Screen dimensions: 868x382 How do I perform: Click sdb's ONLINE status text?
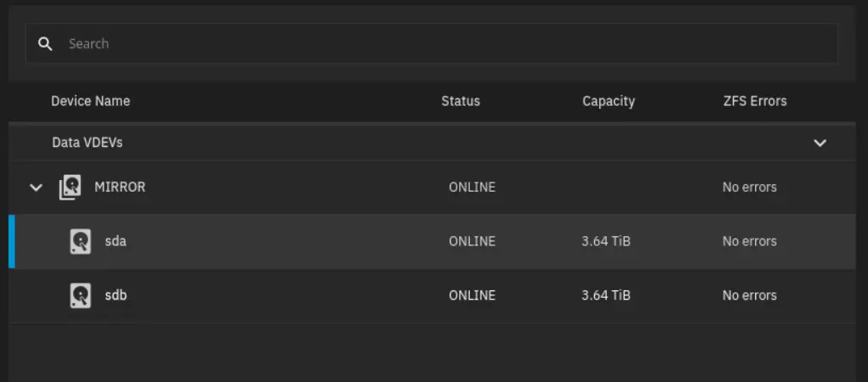click(x=473, y=295)
